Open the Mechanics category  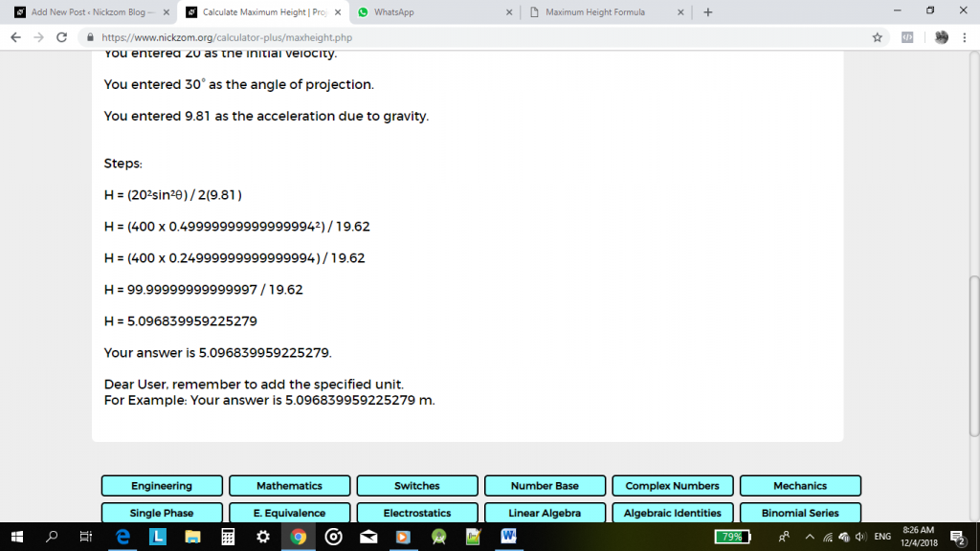tap(800, 485)
